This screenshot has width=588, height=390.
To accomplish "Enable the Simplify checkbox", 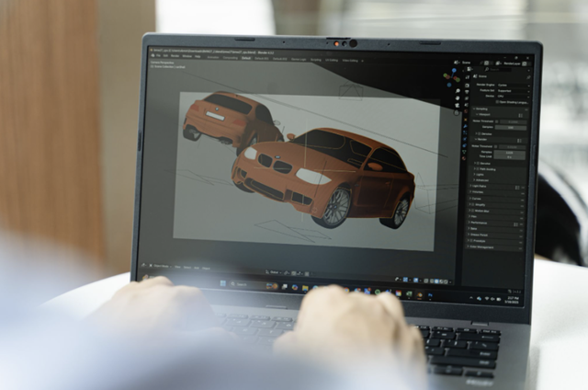I will (x=473, y=204).
